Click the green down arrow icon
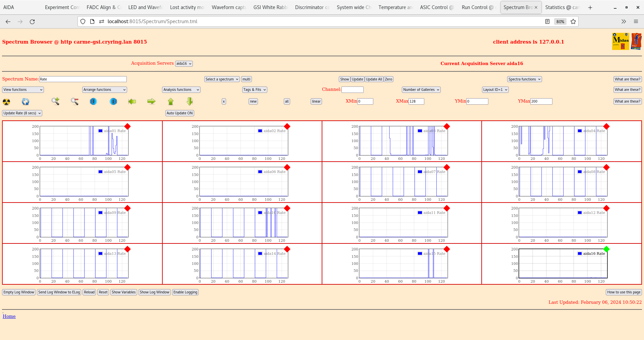The width and height of the screenshot is (644, 340). click(190, 101)
